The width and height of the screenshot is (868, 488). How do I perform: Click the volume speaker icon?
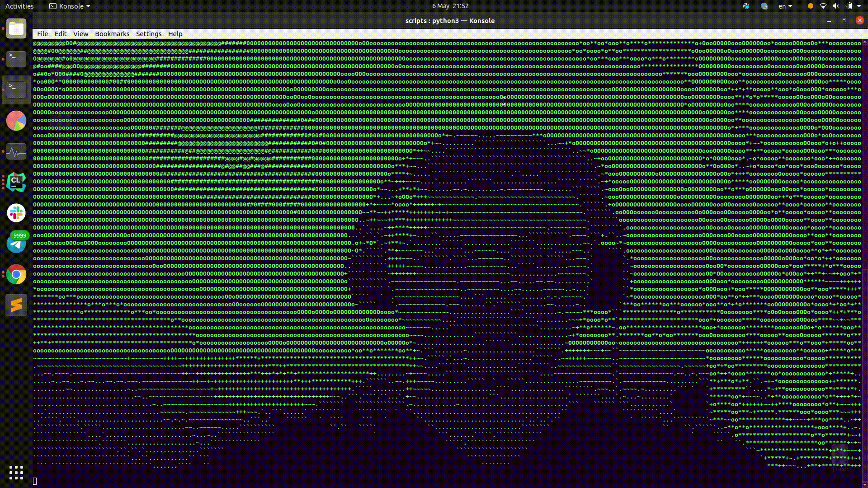coord(835,6)
